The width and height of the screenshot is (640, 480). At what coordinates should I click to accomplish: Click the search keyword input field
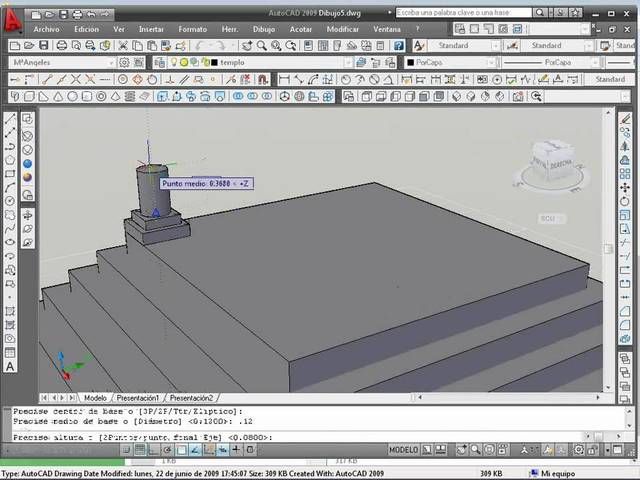pos(464,13)
